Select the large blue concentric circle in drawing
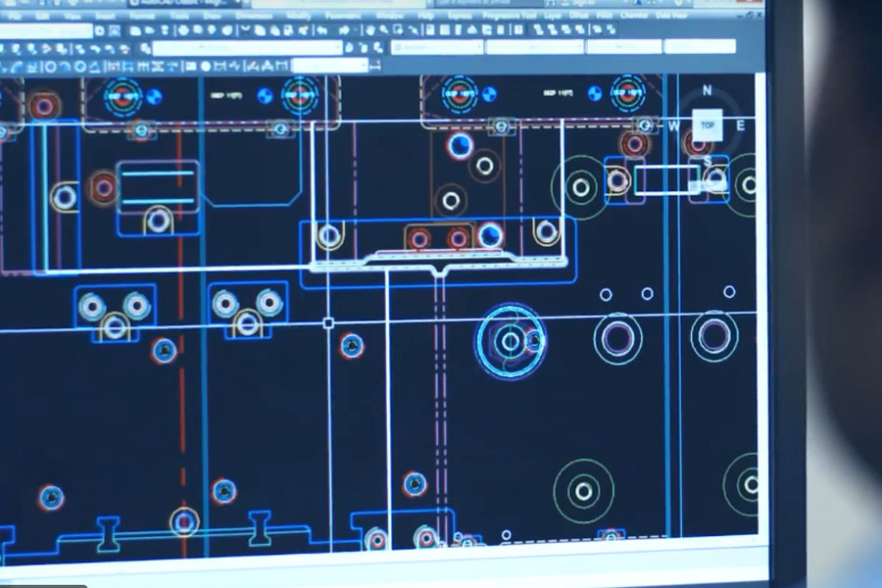Screen dimensions: 882x588 (x=511, y=341)
